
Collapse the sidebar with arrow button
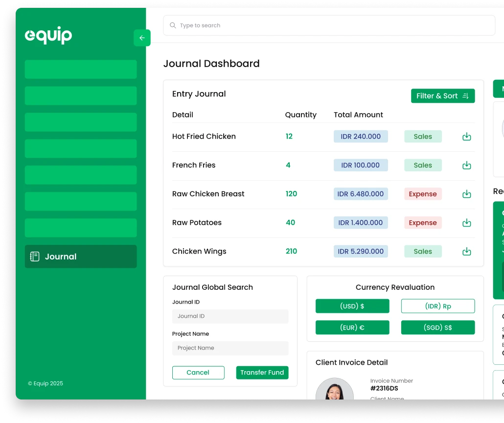point(142,38)
